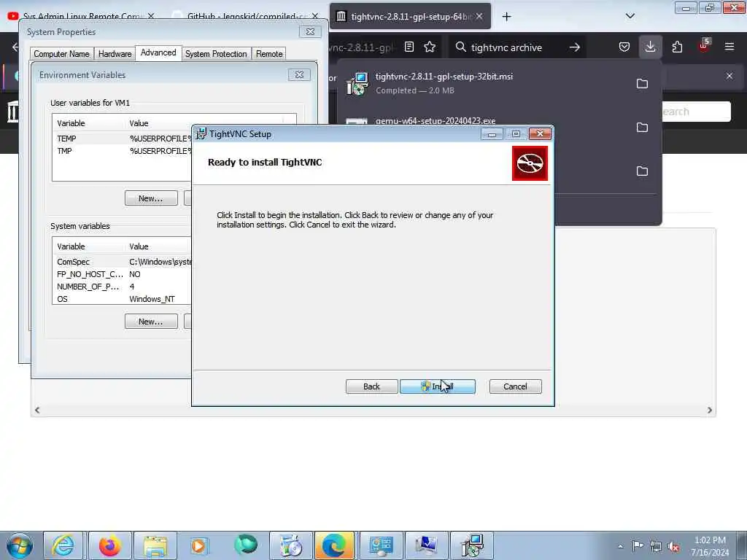The image size is (747, 560).
Task: Toggle the Firefox downloads panel icon
Action: point(650,47)
